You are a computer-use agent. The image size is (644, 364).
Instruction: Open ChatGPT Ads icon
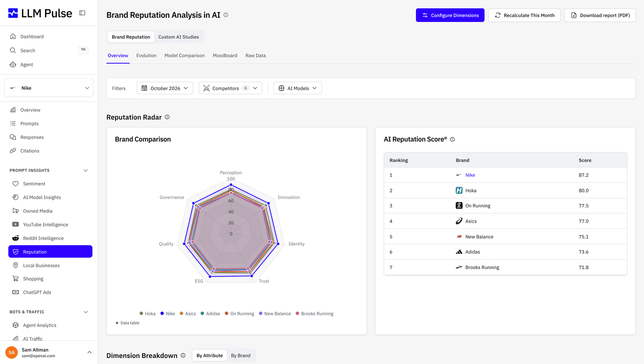16,292
